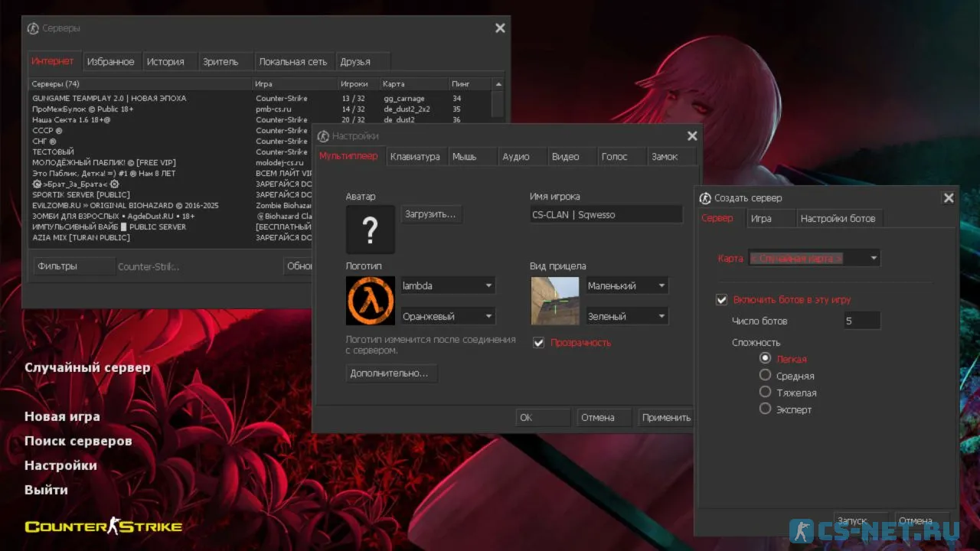Click the server list scroll up arrow

(x=498, y=84)
